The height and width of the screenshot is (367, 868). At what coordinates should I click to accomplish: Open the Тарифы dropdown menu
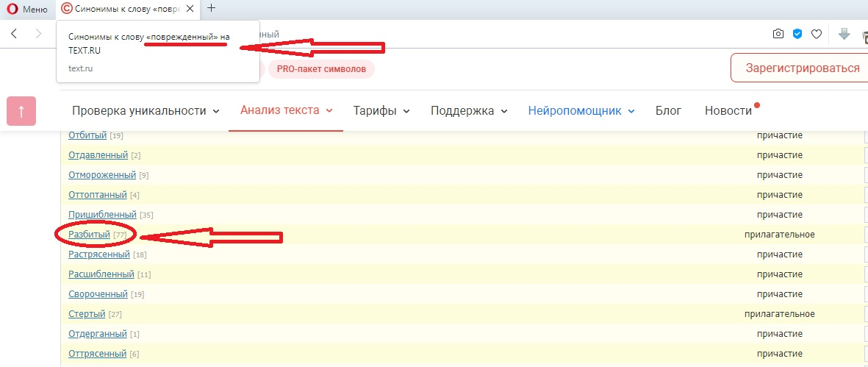coord(381,111)
